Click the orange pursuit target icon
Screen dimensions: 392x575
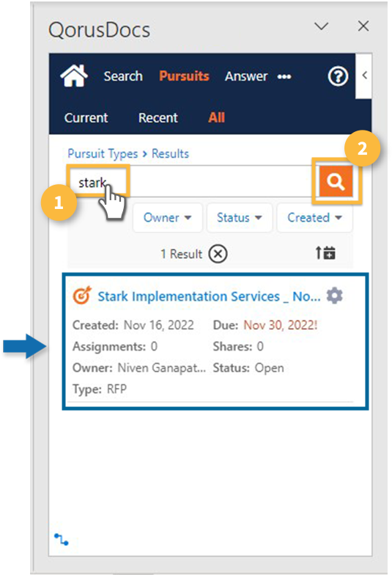(x=82, y=296)
